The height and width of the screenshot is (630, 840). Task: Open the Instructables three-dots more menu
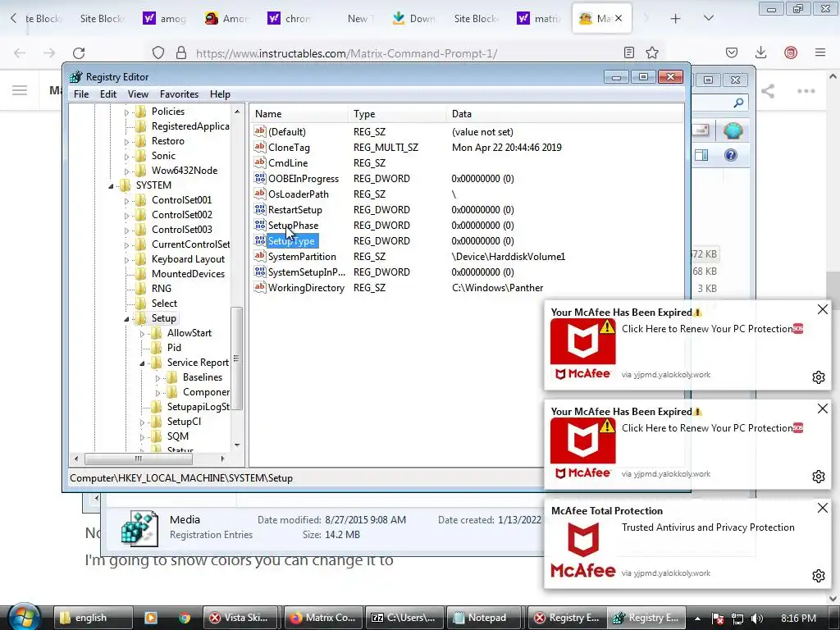coord(806,91)
